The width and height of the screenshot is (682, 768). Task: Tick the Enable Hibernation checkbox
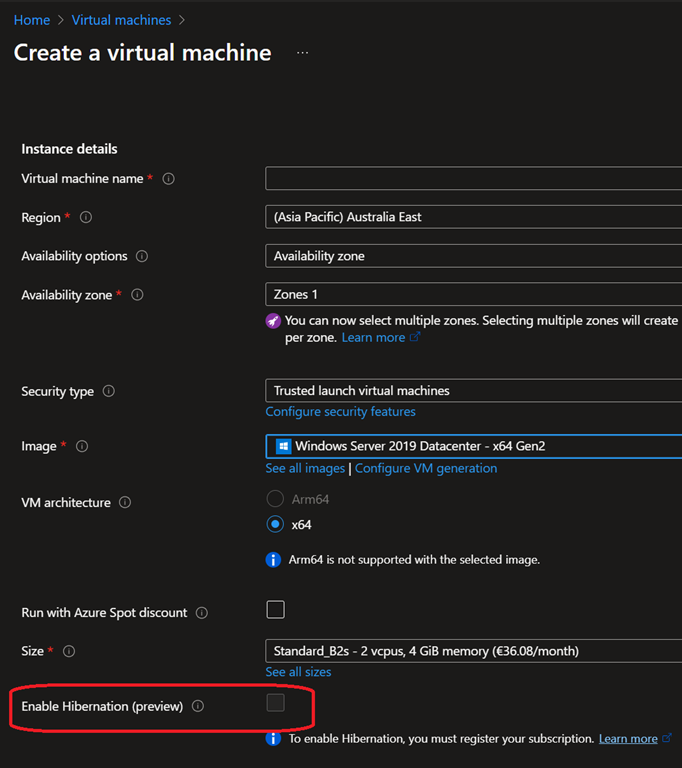tap(275, 703)
